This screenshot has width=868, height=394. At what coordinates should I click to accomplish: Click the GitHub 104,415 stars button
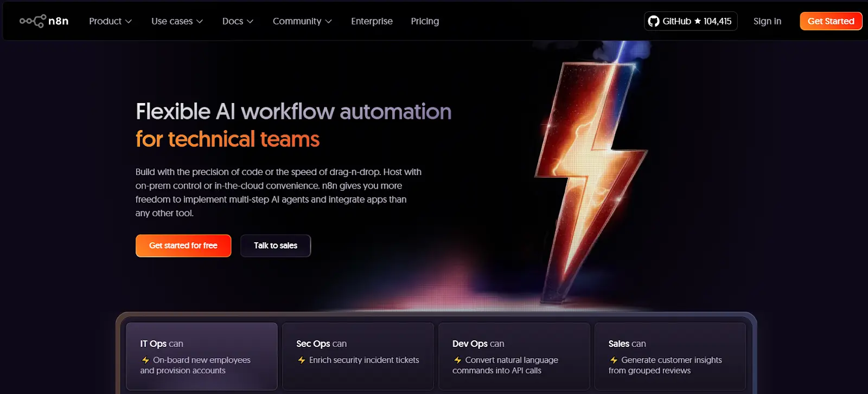click(691, 21)
